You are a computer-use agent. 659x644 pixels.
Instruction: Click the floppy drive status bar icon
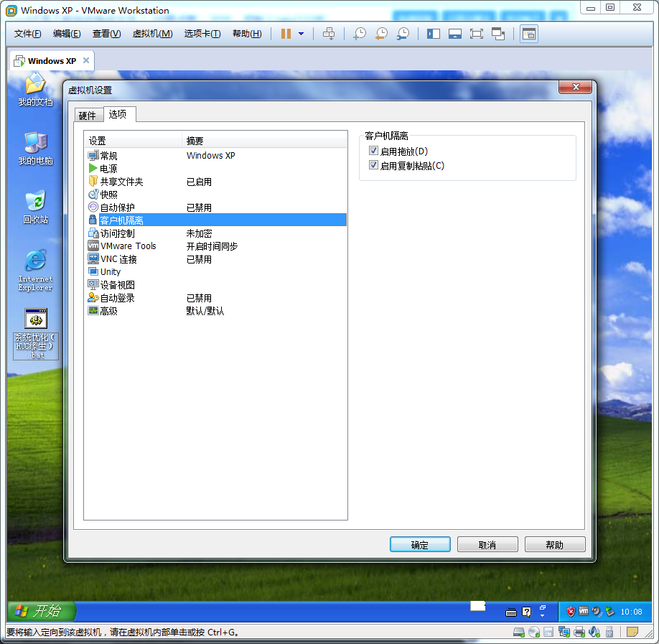[x=548, y=633]
